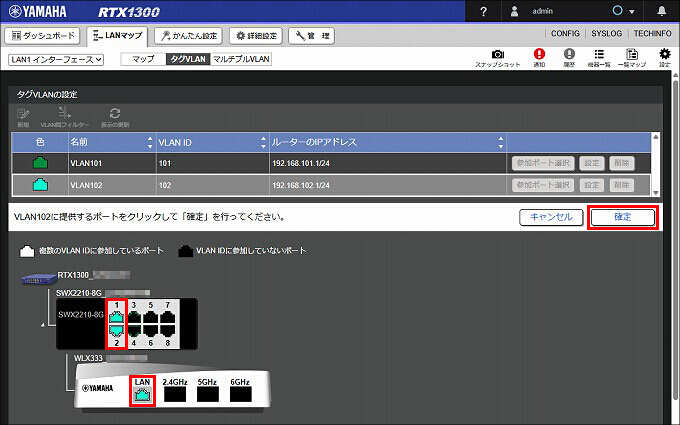Toggle SWX2210-8G port 4
This screenshot has width=680, height=425.
134,330
